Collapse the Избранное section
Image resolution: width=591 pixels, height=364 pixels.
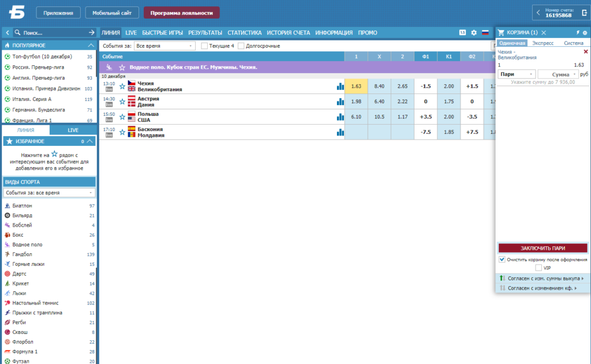tap(89, 141)
